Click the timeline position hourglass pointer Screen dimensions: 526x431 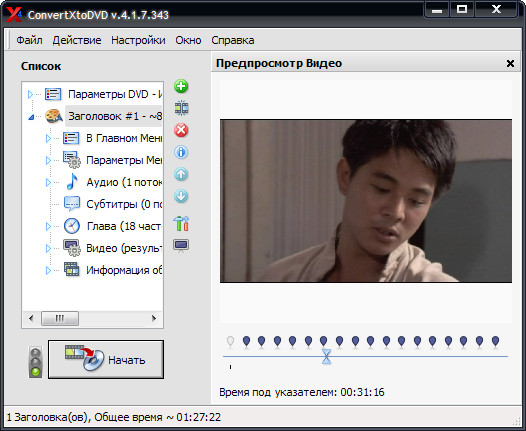[326, 356]
